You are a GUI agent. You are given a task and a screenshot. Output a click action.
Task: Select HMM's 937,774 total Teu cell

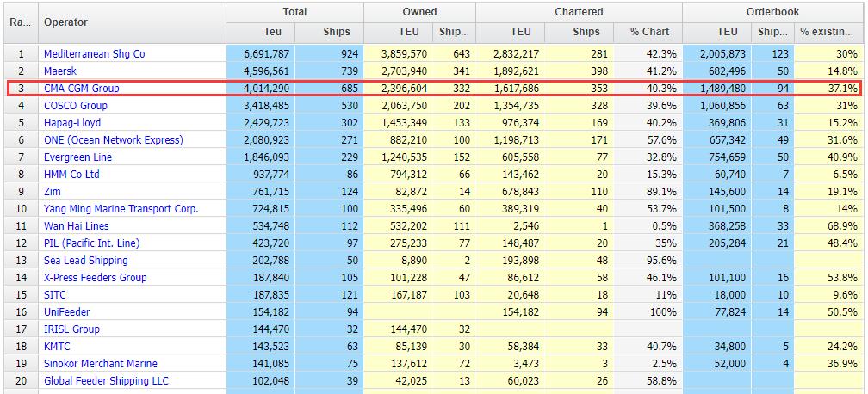pyautogui.click(x=261, y=175)
